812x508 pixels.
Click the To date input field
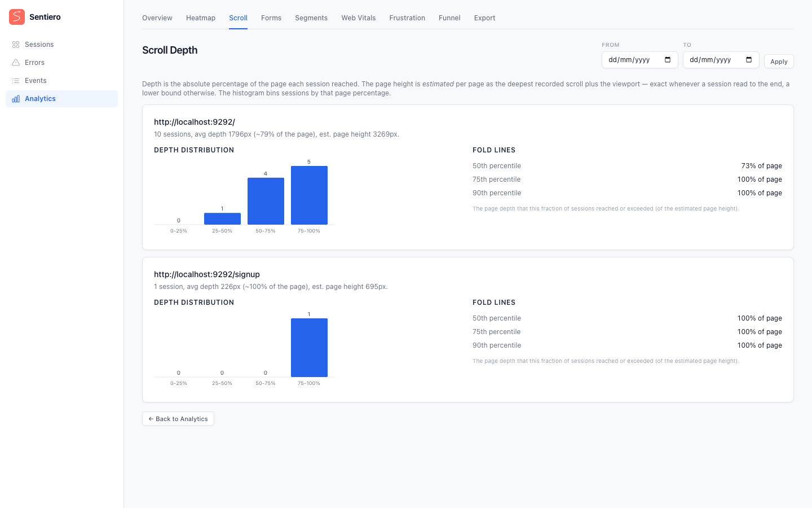pyautogui.click(x=721, y=60)
